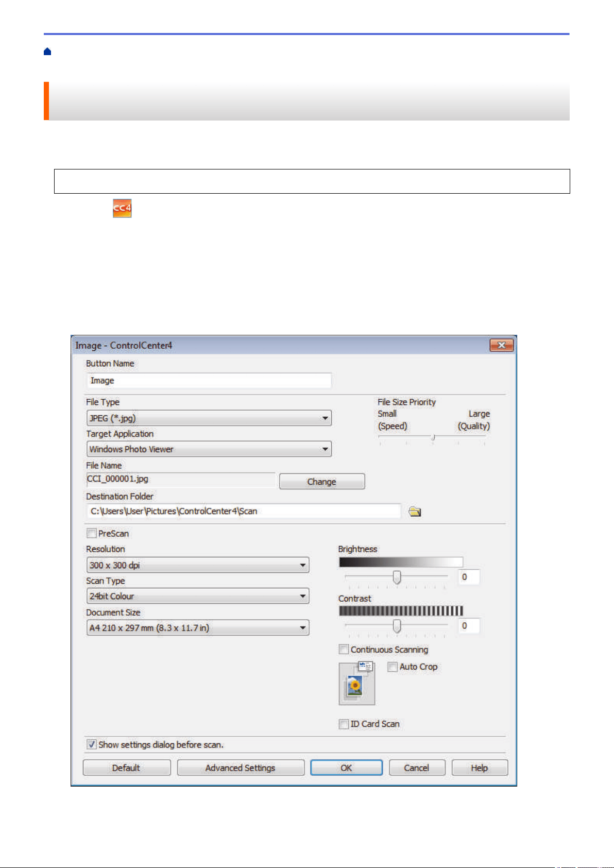Enable the PreScan checkbox

click(92, 533)
